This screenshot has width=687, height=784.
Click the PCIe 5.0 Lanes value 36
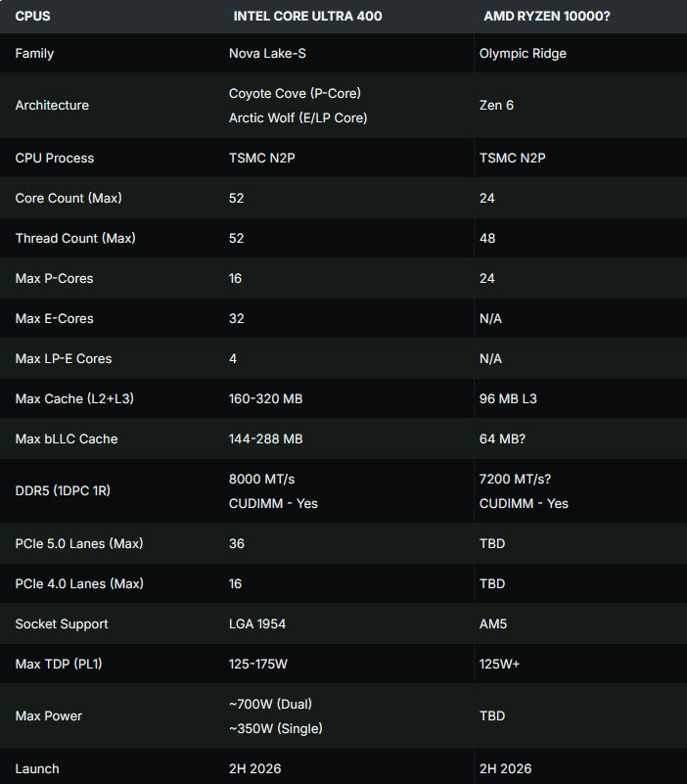click(x=237, y=544)
